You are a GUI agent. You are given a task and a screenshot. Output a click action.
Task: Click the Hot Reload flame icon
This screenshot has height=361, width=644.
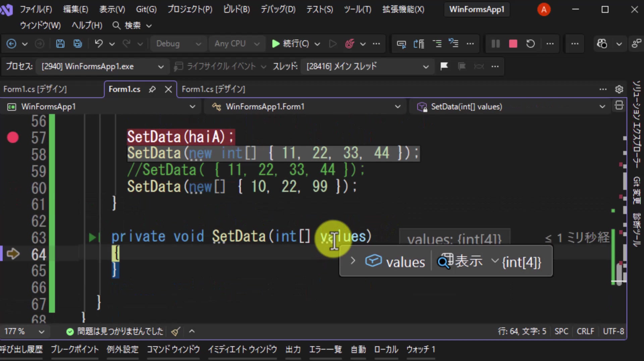coord(350,44)
